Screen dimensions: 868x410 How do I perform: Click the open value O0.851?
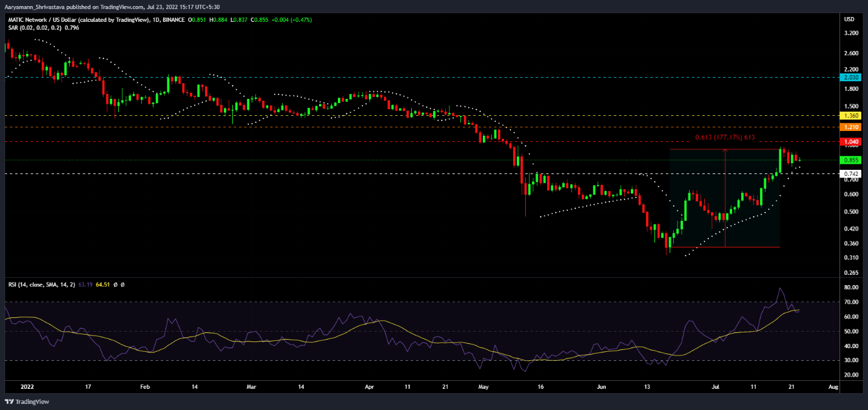click(x=198, y=20)
